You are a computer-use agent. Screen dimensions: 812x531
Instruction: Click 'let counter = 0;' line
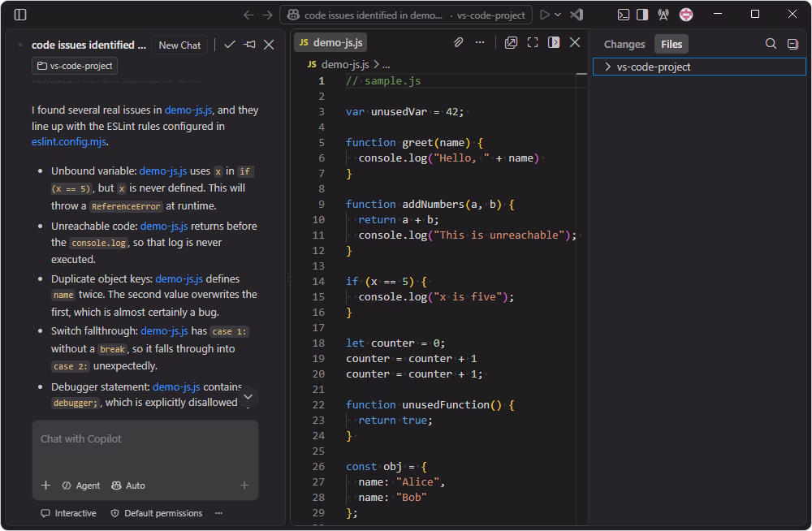point(395,343)
